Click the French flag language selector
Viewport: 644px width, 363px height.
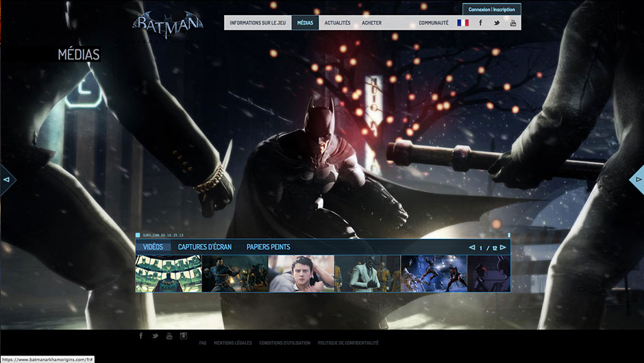[463, 23]
